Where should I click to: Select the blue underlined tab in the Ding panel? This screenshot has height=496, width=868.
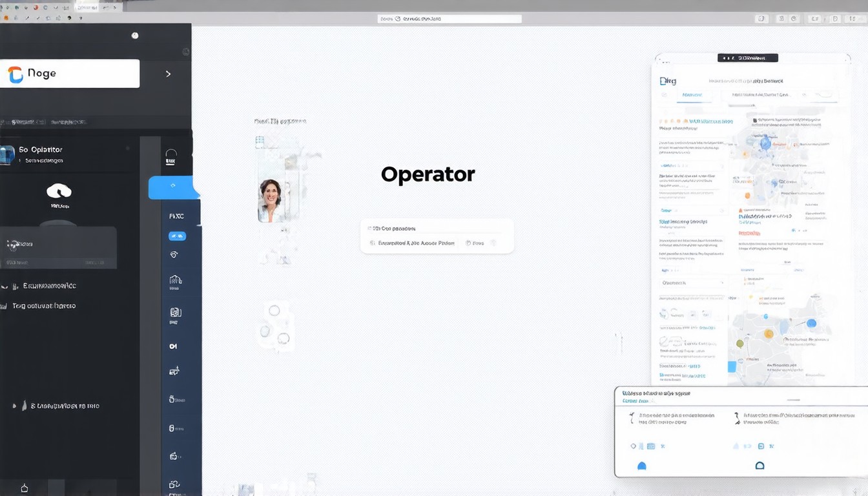(692, 96)
